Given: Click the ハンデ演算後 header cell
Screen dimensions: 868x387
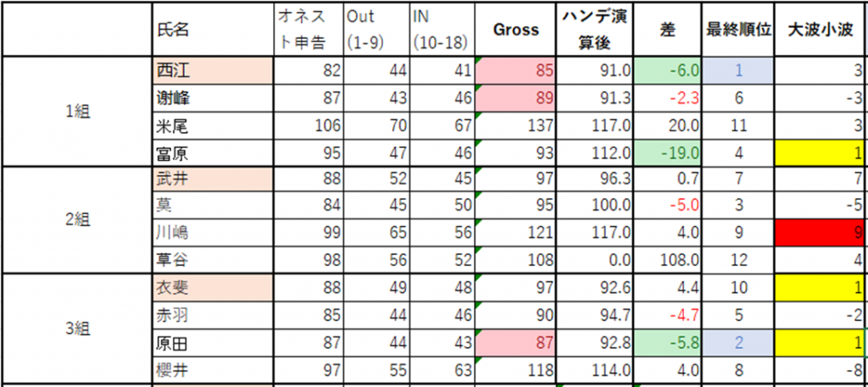Looking at the screenshot, I should pos(595,30).
